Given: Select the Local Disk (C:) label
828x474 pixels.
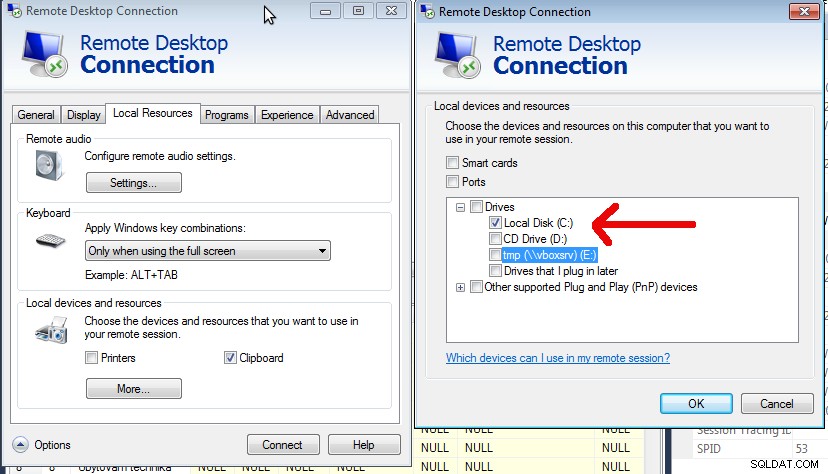Looking at the screenshot, I should coord(539,223).
